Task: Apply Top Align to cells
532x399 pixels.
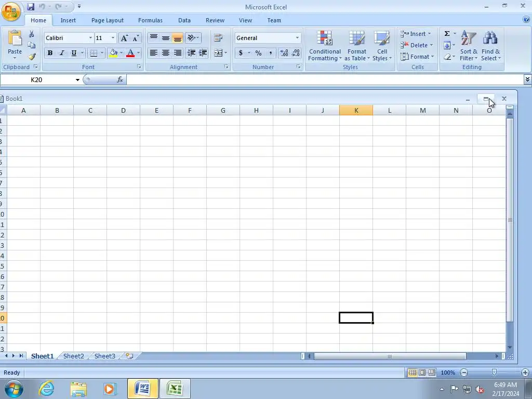Action: coord(154,37)
